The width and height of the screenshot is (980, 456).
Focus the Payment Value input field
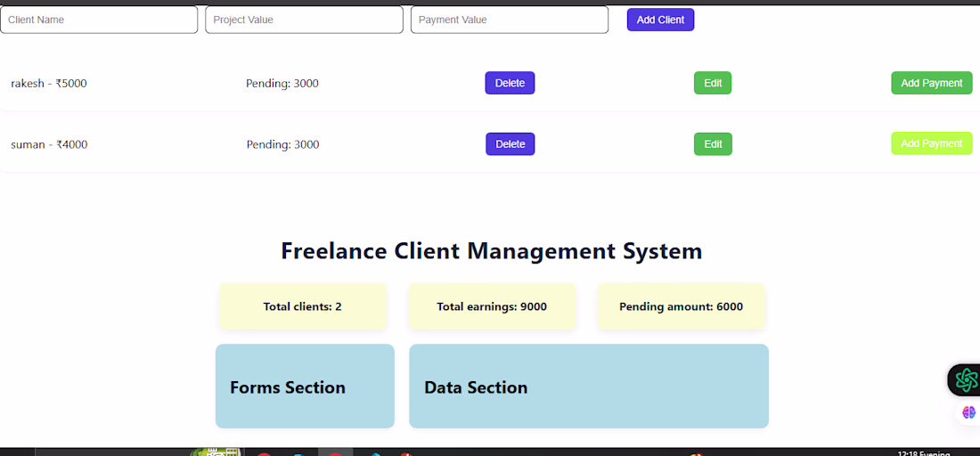pos(510,20)
